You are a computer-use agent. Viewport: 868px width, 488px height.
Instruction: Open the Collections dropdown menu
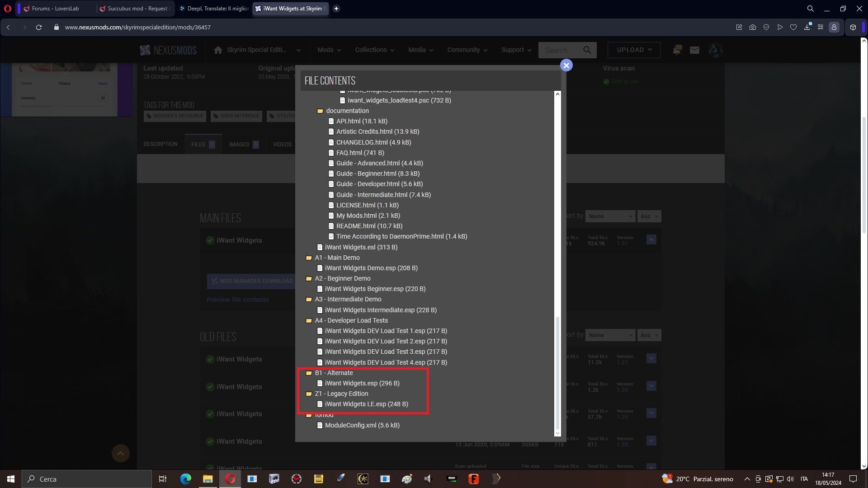point(374,50)
